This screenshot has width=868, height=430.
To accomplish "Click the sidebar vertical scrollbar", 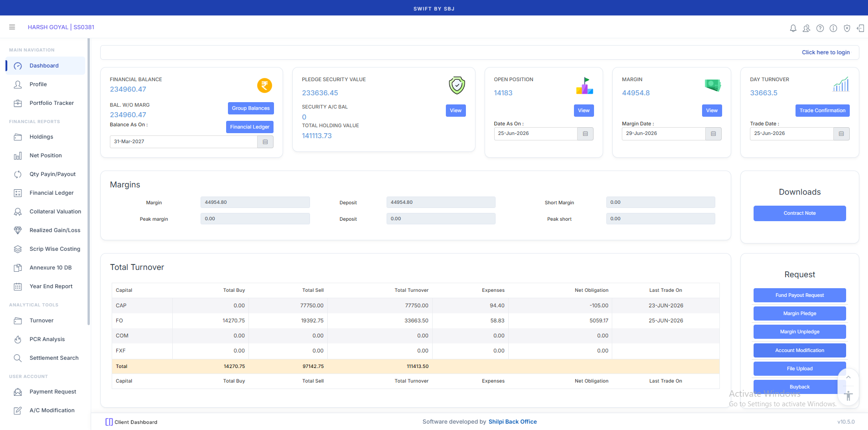I will click(88, 182).
